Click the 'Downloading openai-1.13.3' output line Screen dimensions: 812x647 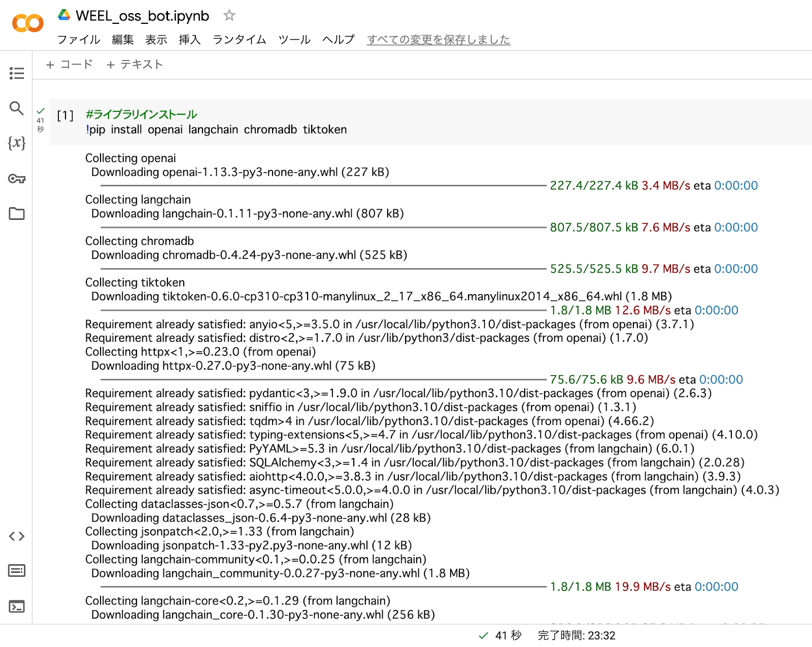[240, 172]
